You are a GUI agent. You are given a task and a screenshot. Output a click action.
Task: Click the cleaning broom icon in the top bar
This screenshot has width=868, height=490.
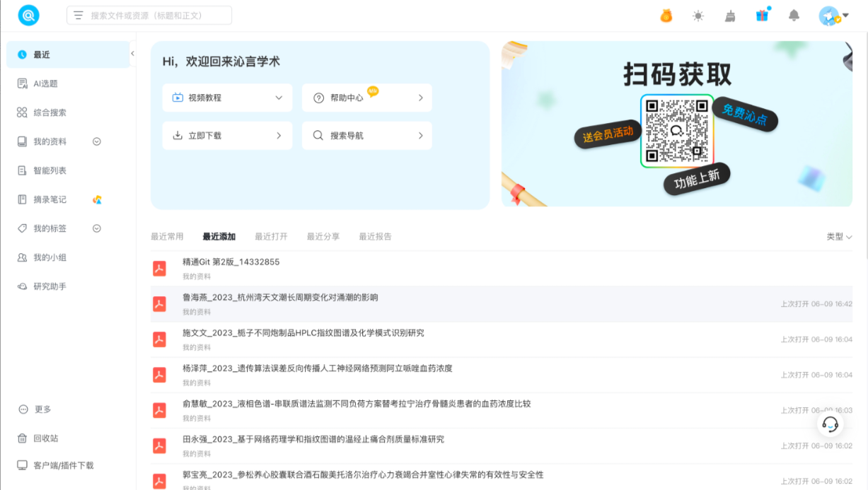[730, 16]
